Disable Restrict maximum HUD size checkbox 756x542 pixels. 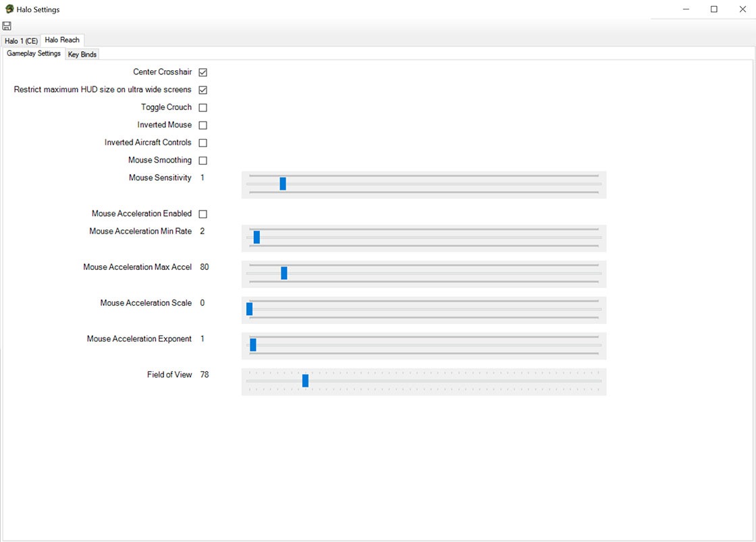(x=202, y=90)
